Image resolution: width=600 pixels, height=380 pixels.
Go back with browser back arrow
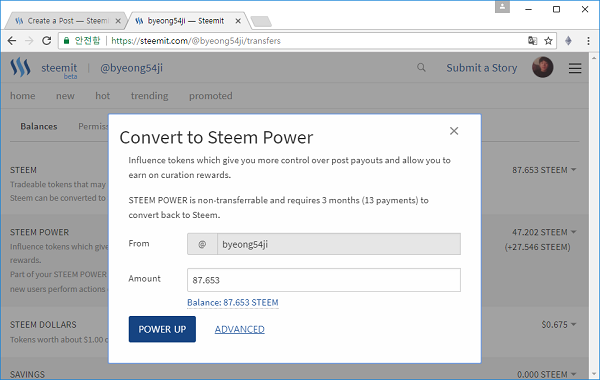(12, 41)
